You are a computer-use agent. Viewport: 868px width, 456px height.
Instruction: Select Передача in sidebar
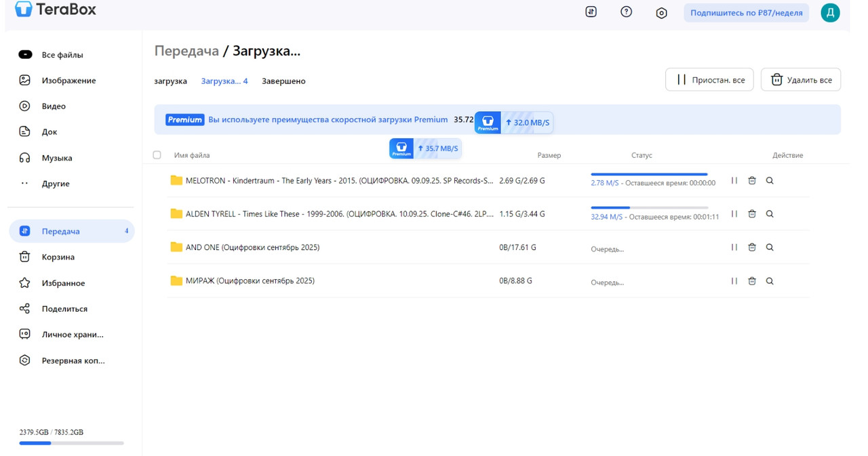click(x=71, y=231)
